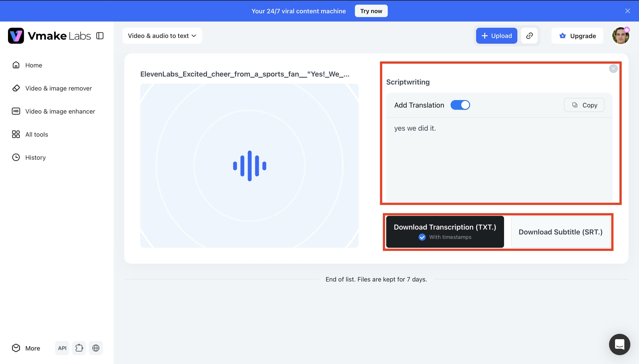Open Video & image remover
Screen dimensions: 639x364
click(52, 88)
